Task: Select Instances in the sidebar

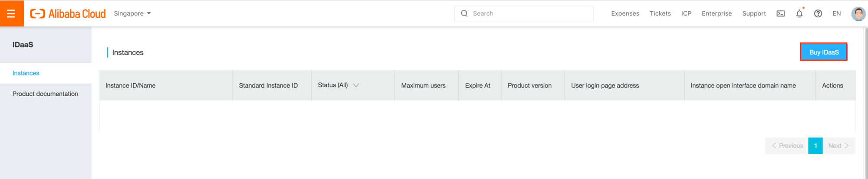Action: (x=26, y=73)
